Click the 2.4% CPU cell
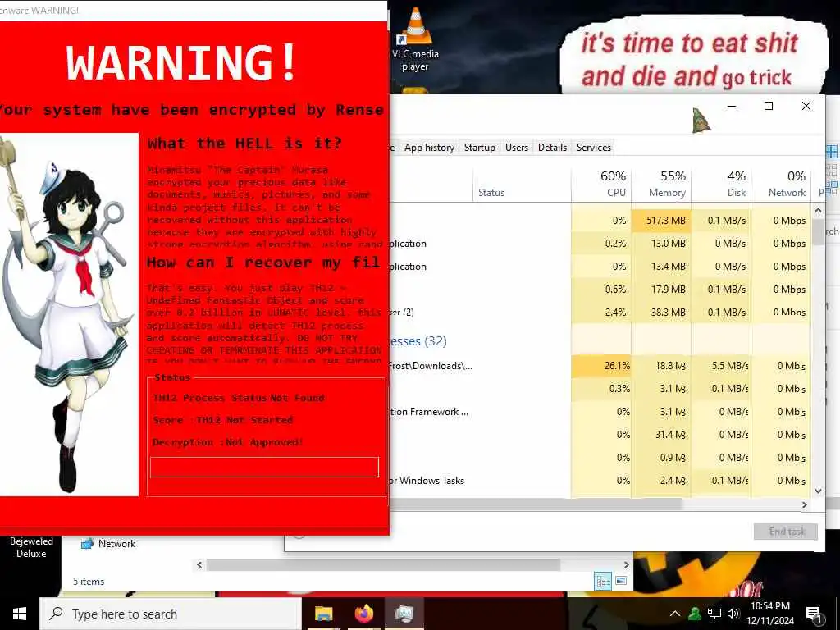 601,313
